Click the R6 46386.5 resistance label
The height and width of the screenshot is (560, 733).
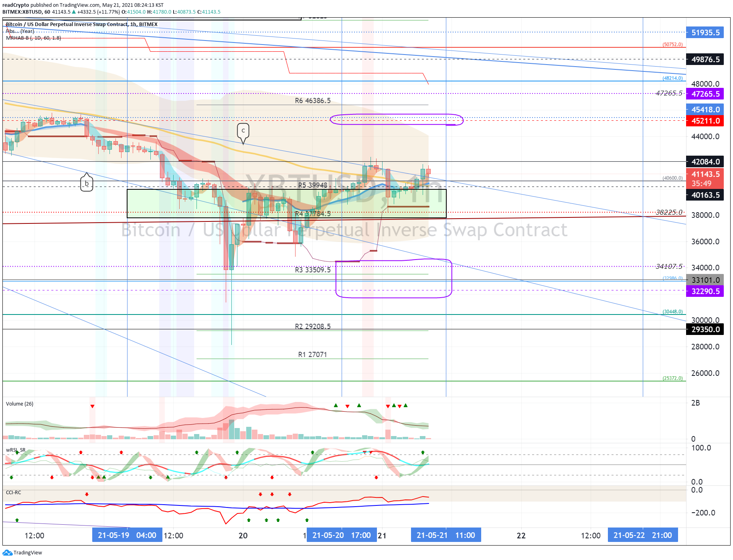pyautogui.click(x=313, y=101)
